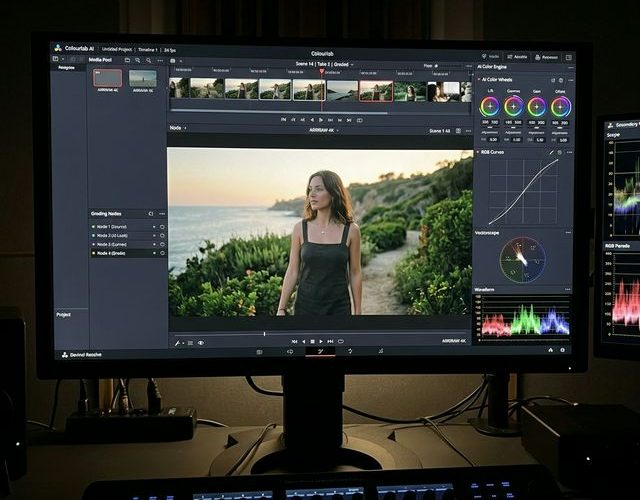640x500 pixels.
Task: Toggle the eye icon below the viewer
Action: 201,342
